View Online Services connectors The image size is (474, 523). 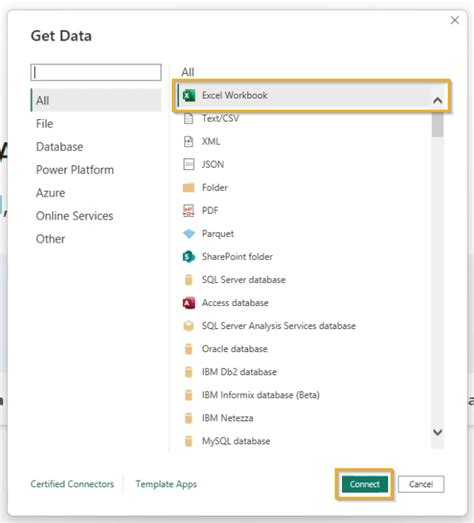click(x=74, y=216)
